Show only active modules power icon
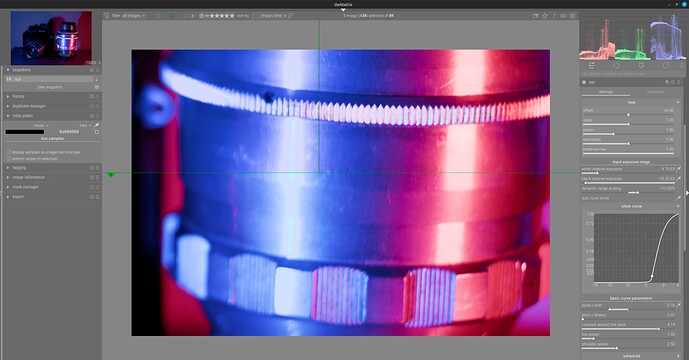The height and width of the screenshot is (360, 689). [x=616, y=65]
